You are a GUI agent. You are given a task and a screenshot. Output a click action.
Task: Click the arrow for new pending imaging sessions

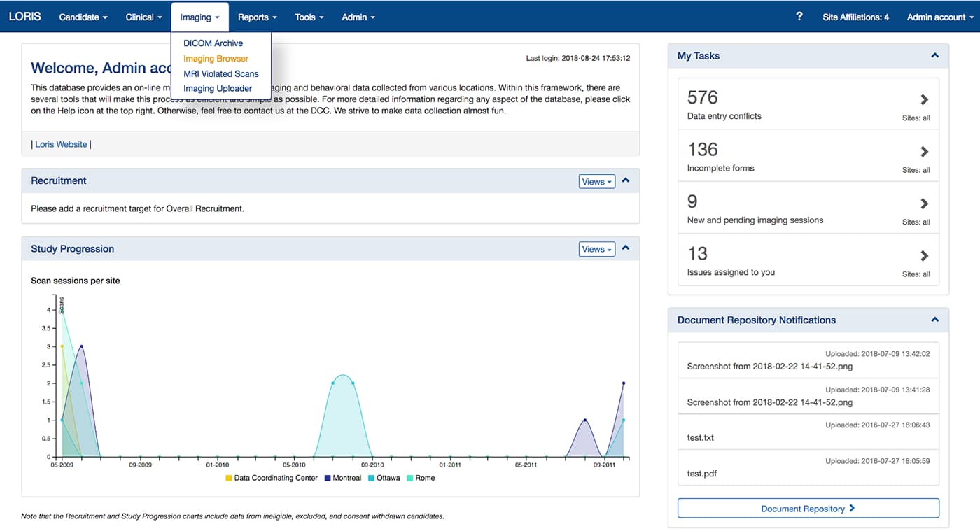click(923, 204)
